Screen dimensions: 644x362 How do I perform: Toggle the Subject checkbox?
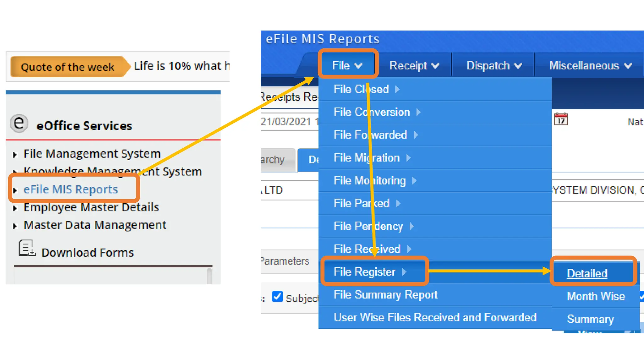pos(277,297)
